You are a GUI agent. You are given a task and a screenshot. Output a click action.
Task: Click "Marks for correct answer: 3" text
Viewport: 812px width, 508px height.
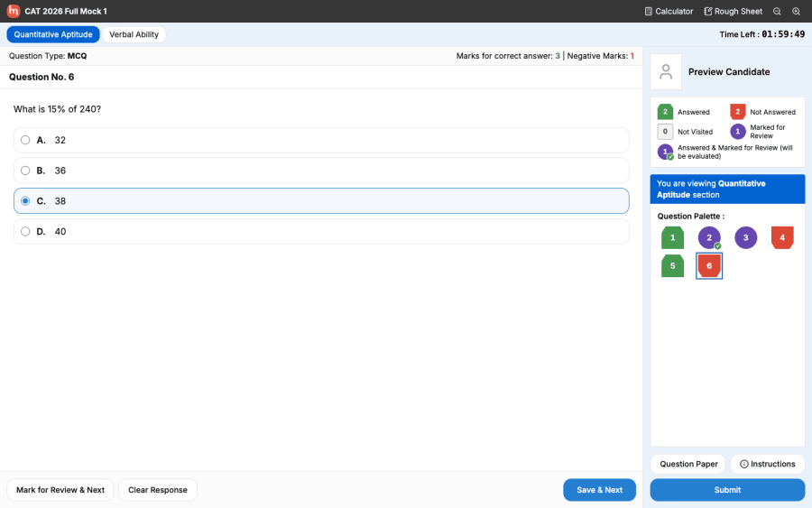point(508,56)
